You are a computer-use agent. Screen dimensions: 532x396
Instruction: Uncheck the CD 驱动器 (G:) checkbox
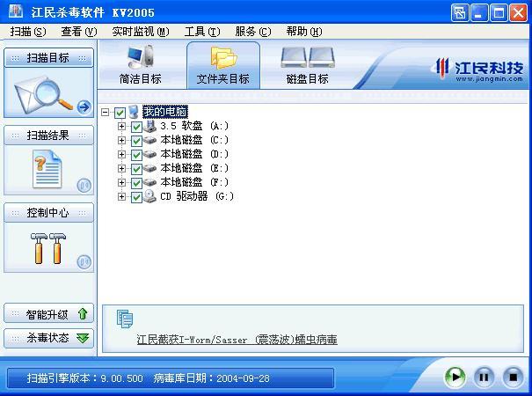(136, 197)
